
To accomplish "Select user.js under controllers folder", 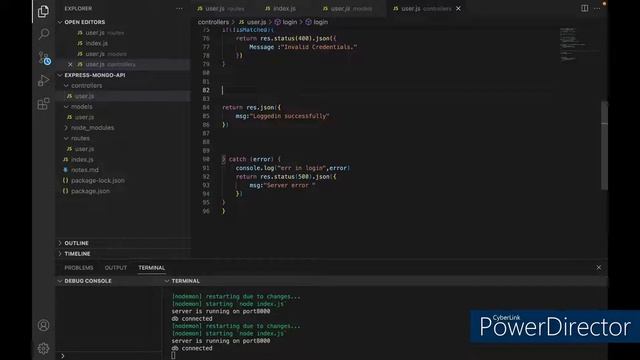I will point(123,96).
